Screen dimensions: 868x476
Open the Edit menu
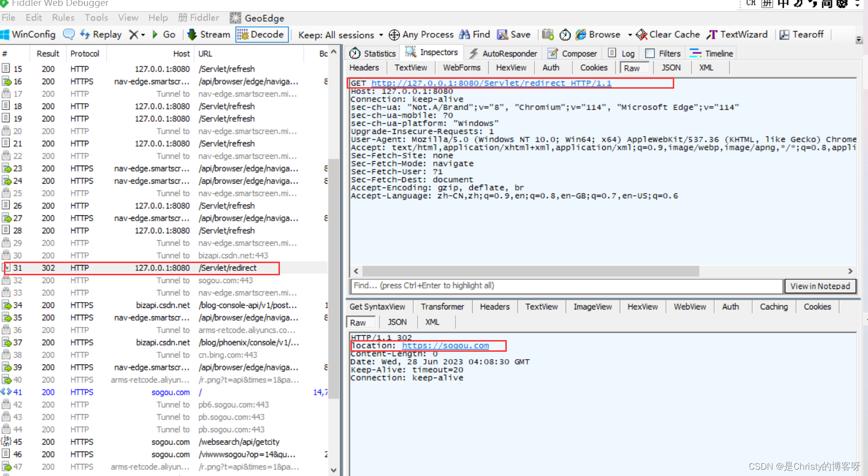coord(34,18)
